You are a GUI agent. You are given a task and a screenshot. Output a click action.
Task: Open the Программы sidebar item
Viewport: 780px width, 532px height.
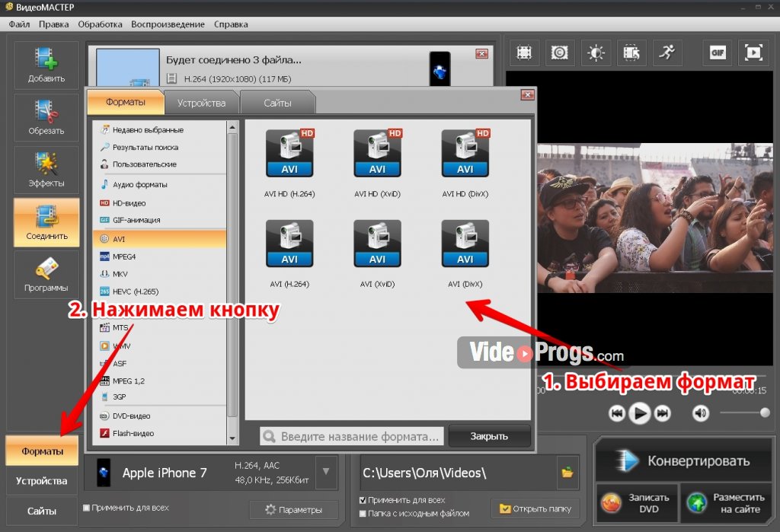point(46,275)
